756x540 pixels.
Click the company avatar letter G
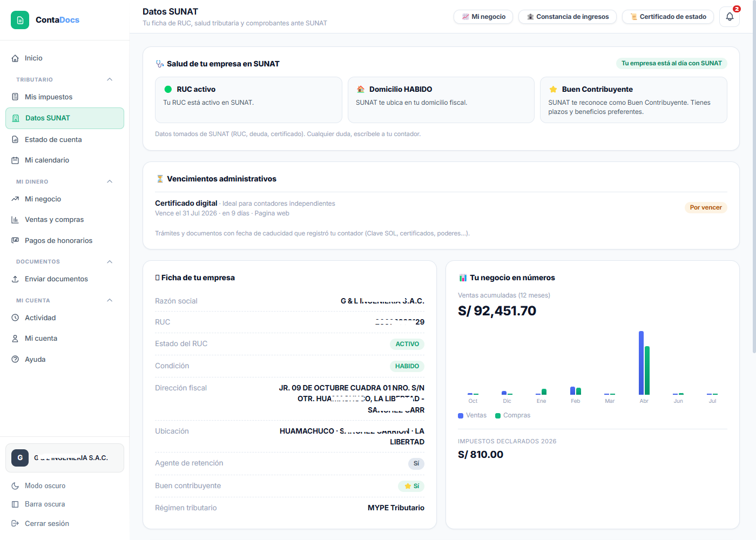(20, 458)
